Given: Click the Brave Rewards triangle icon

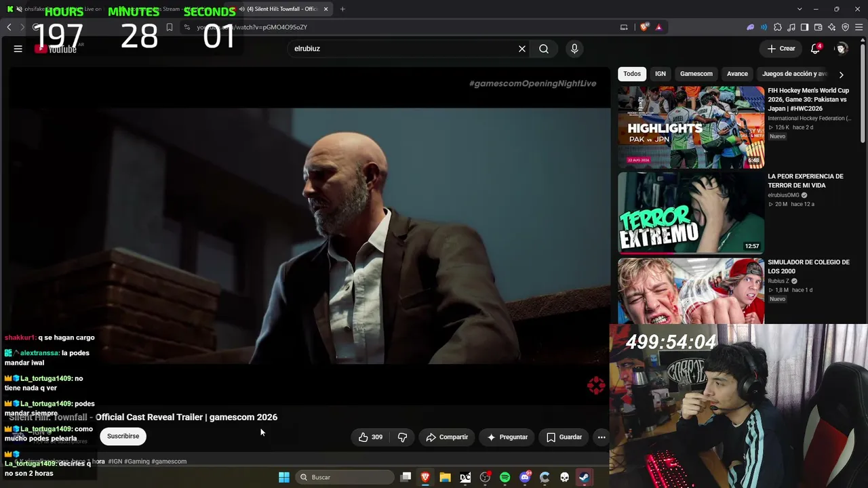Looking at the screenshot, I should coord(658,27).
